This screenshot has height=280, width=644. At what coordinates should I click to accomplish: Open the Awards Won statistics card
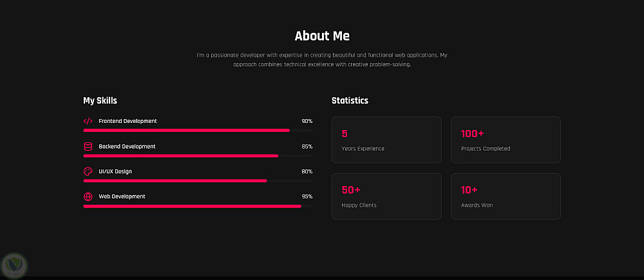[x=506, y=196]
